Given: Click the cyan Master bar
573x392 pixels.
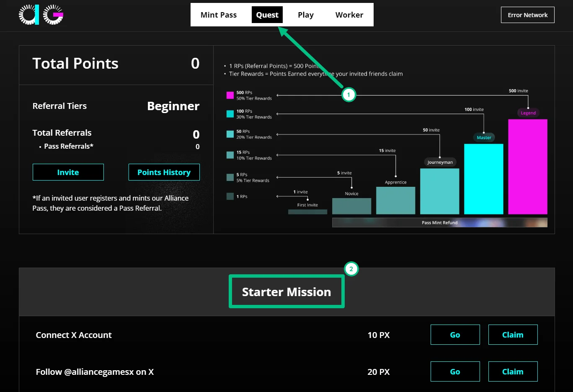Looking at the screenshot, I should (484, 179).
